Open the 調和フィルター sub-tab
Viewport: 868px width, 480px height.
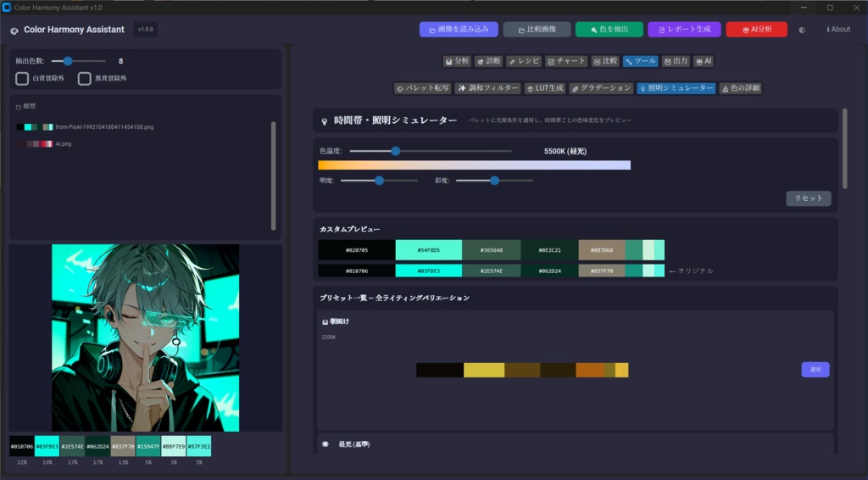coord(487,88)
